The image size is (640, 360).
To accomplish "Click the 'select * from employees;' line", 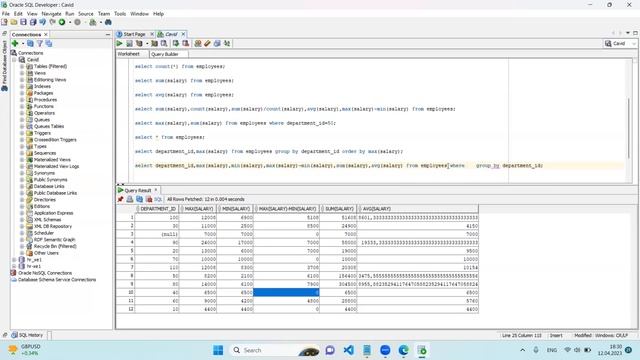I will pyautogui.click(x=170, y=137).
